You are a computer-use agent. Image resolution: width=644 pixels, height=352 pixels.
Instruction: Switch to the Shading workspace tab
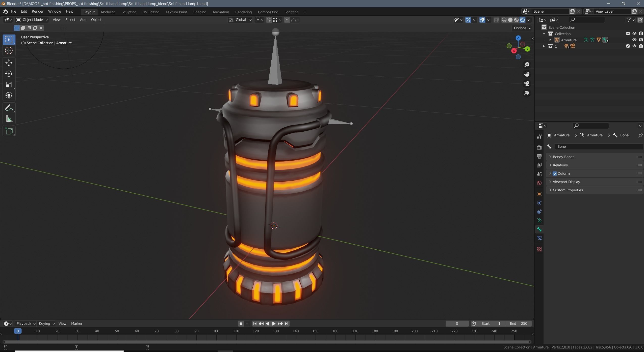(x=200, y=12)
